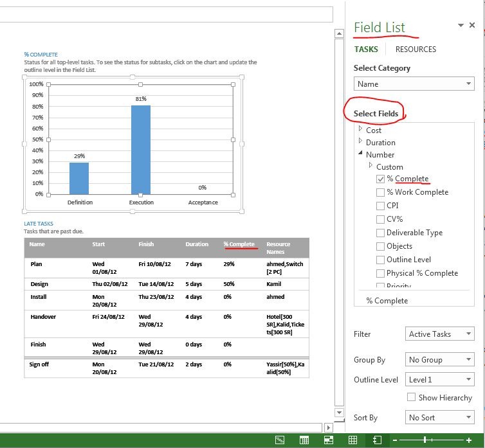Screen dimensions: 485x448
Task: Open the Filter Active Tasks dropdown
Action: point(439,334)
